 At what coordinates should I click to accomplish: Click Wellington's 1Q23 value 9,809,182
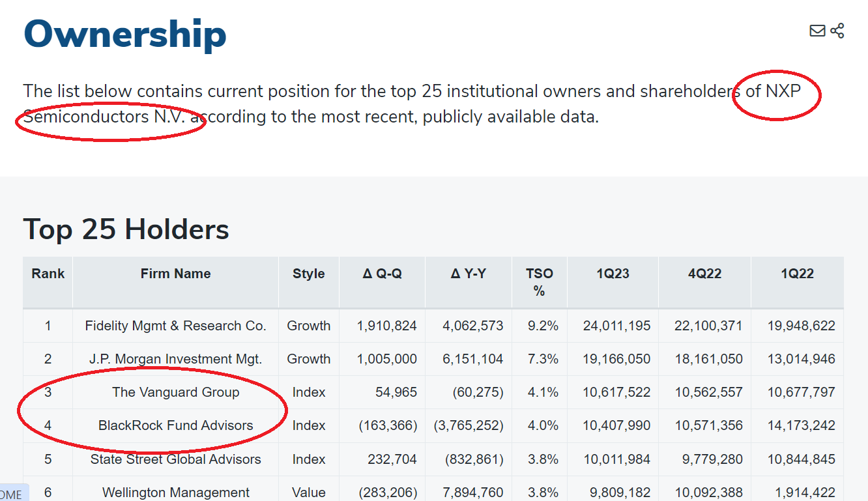click(x=621, y=493)
